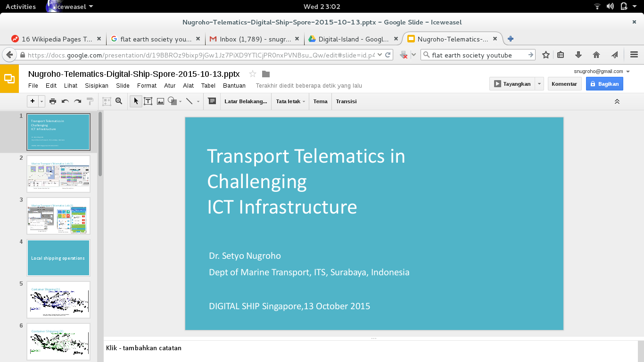Image resolution: width=644 pixels, height=362 pixels.
Task: Open the Transisi panel
Action: (x=346, y=101)
